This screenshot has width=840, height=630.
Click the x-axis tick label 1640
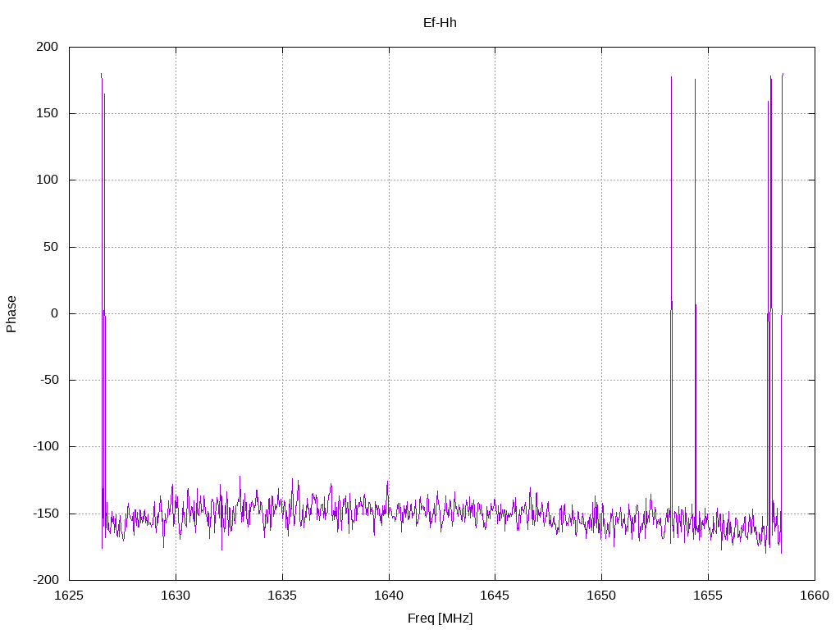(x=389, y=596)
